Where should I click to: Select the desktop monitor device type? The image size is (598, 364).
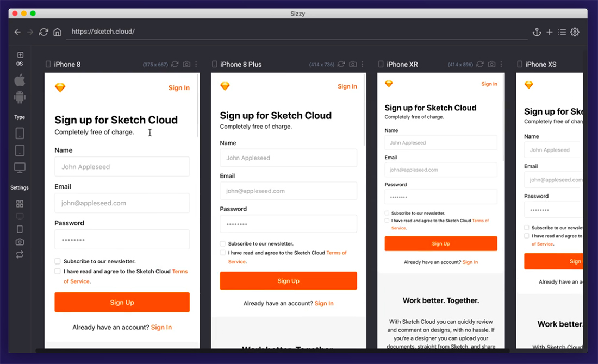coord(20,167)
